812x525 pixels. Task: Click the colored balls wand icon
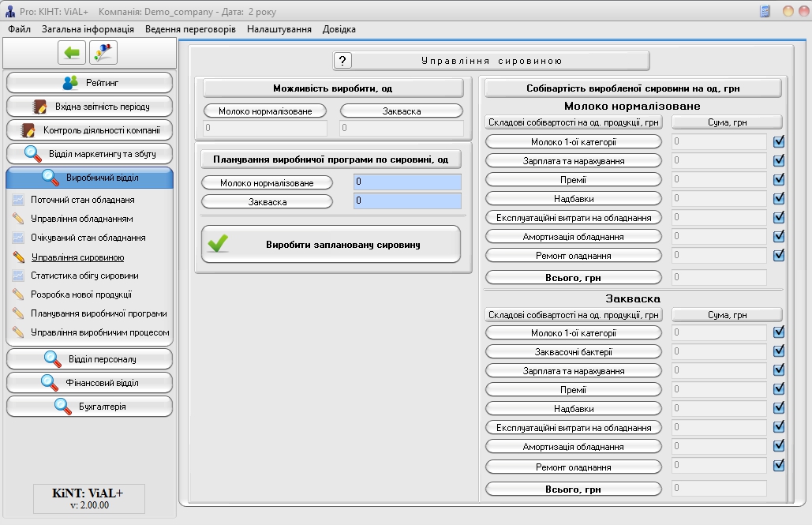[103, 53]
